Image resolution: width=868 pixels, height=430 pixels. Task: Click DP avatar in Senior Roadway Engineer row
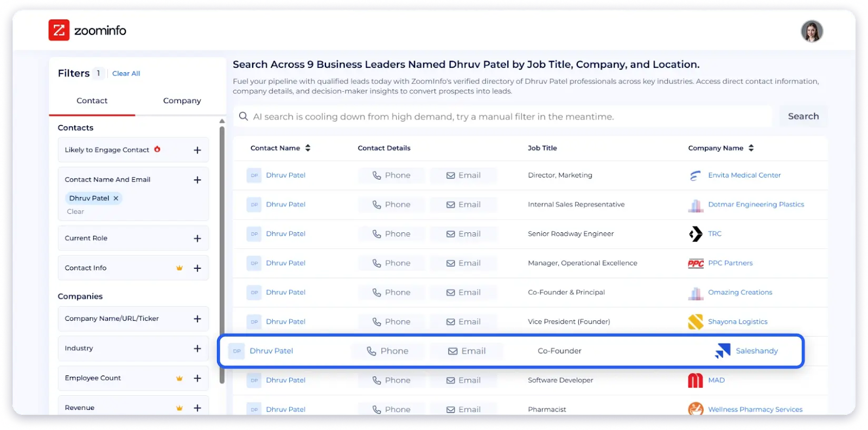pyautogui.click(x=254, y=234)
